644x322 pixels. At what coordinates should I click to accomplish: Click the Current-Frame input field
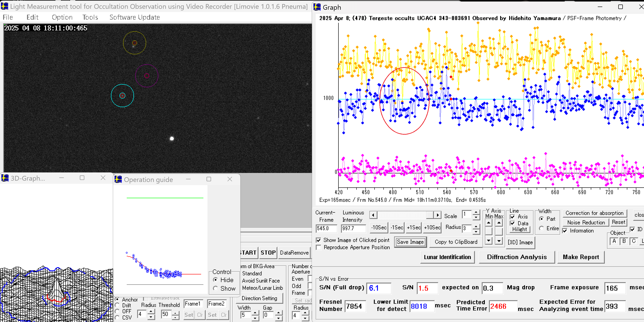click(x=326, y=228)
